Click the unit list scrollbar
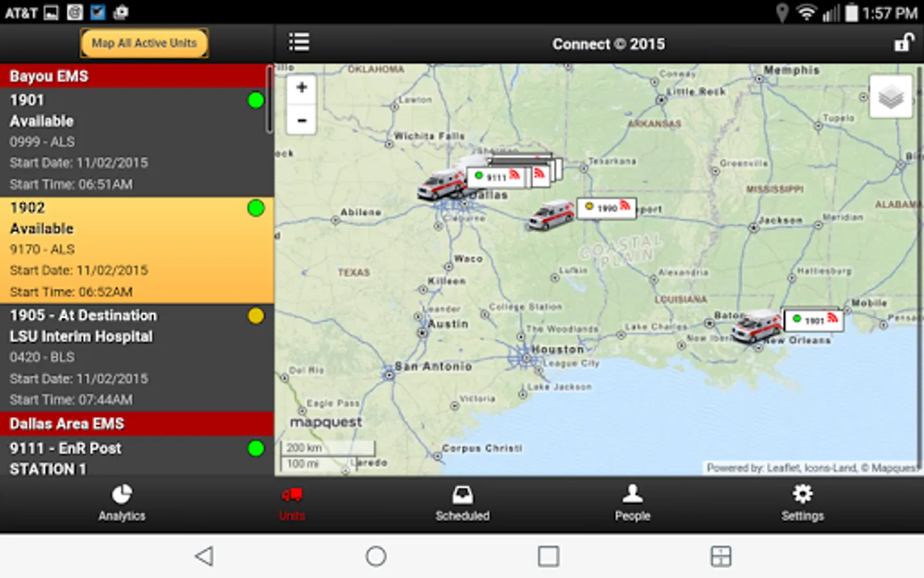This screenshot has width=924, height=578. coord(269,100)
